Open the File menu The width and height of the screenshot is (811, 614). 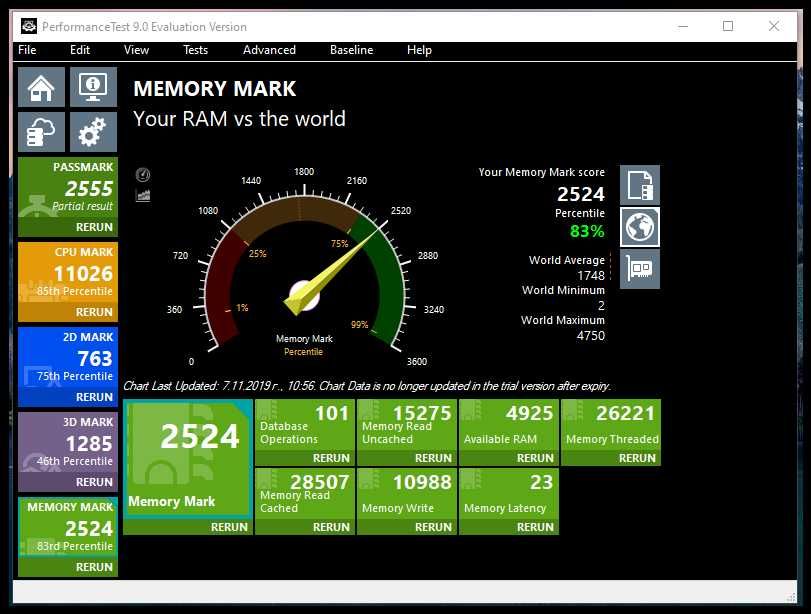(27, 50)
